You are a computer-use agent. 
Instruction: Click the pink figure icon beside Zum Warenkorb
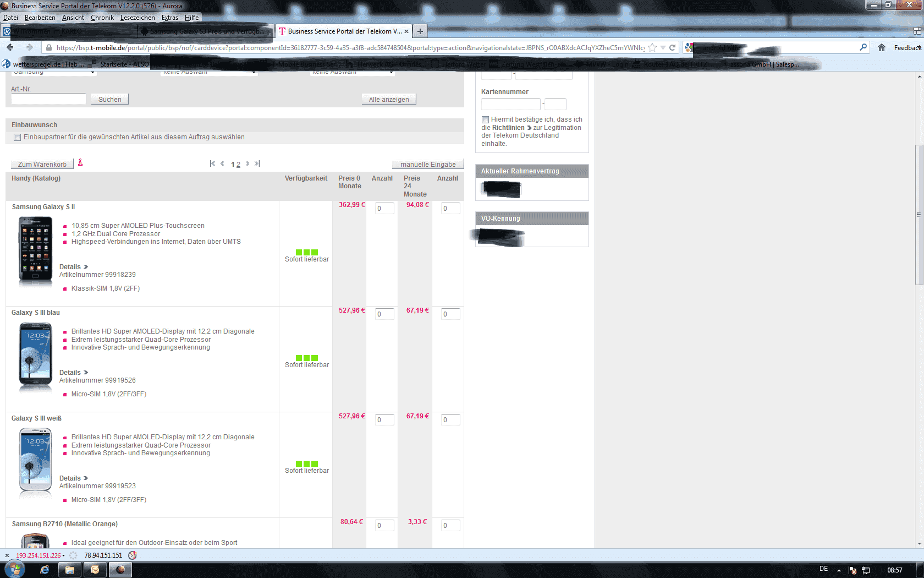(x=80, y=162)
